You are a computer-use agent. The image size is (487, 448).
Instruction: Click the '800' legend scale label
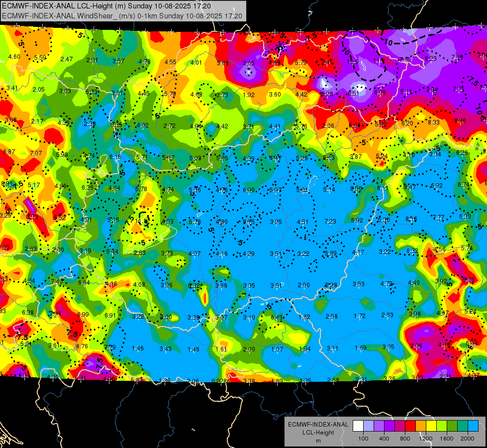pos(405,439)
